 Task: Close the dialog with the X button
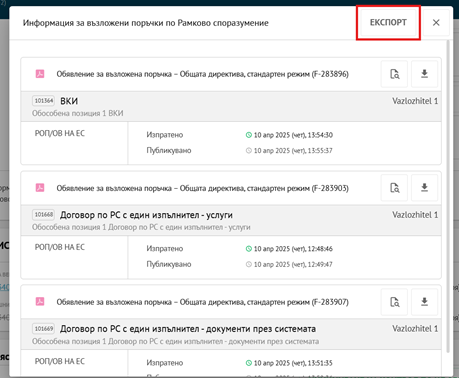pyautogui.click(x=436, y=23)
